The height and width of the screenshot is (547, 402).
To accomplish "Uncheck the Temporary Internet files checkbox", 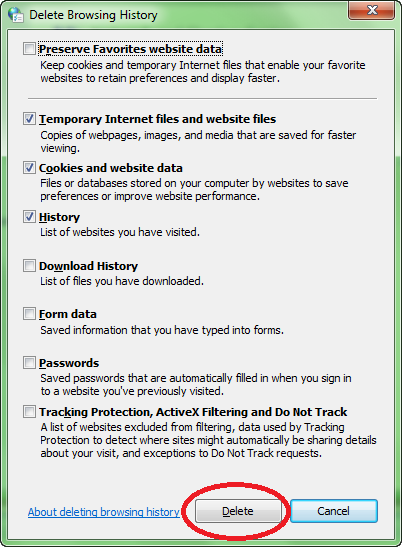I will 29,119.
